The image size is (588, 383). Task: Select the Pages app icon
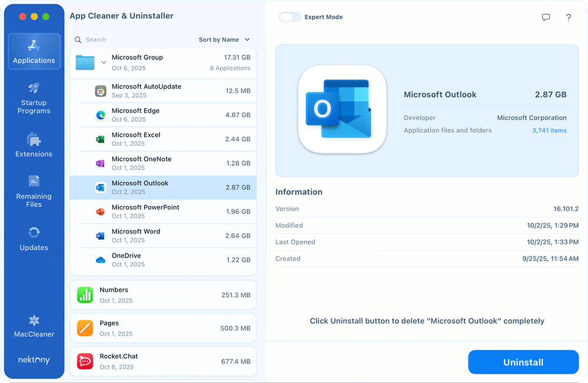click(x=85, y=328)
